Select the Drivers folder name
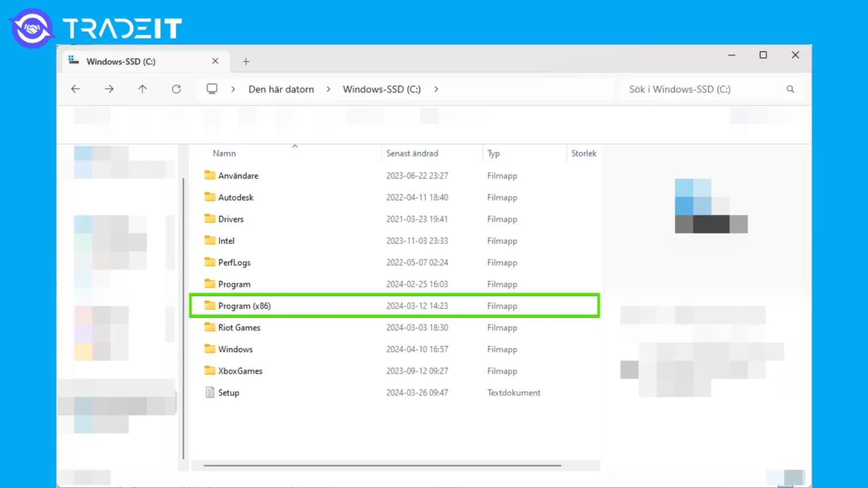Viewport: 868px width, 488px height. (x=231, y=219)
